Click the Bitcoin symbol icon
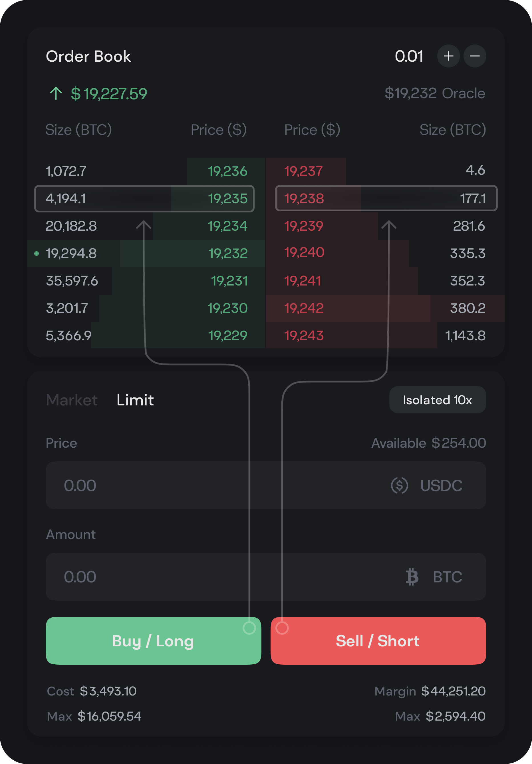 (412, 577)
